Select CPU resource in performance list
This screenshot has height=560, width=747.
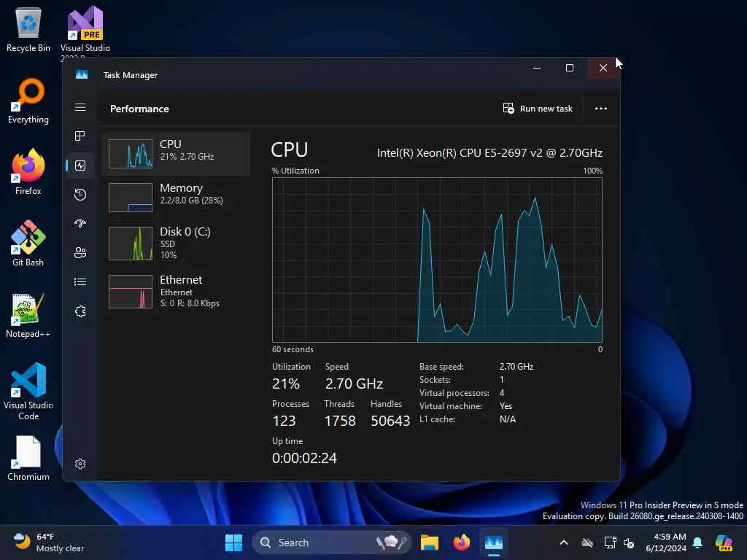tap(176, 154)
